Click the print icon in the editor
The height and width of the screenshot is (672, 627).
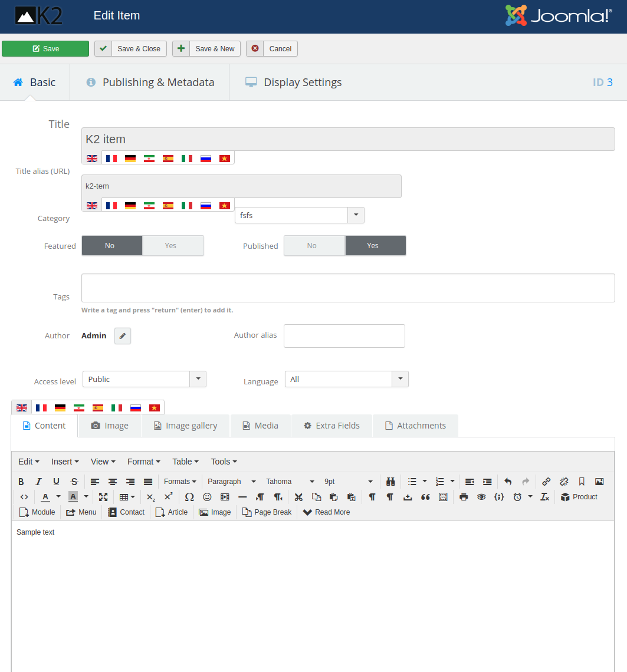[x=464, y=497]
